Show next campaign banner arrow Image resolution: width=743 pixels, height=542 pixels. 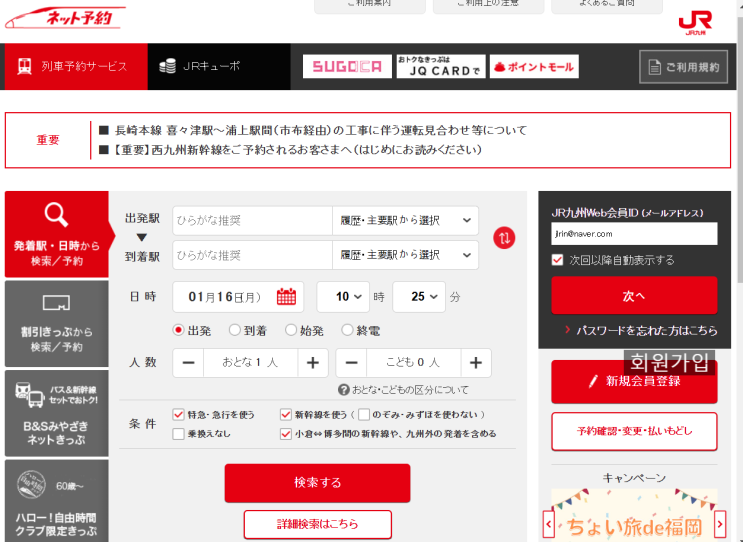(720, 524)
